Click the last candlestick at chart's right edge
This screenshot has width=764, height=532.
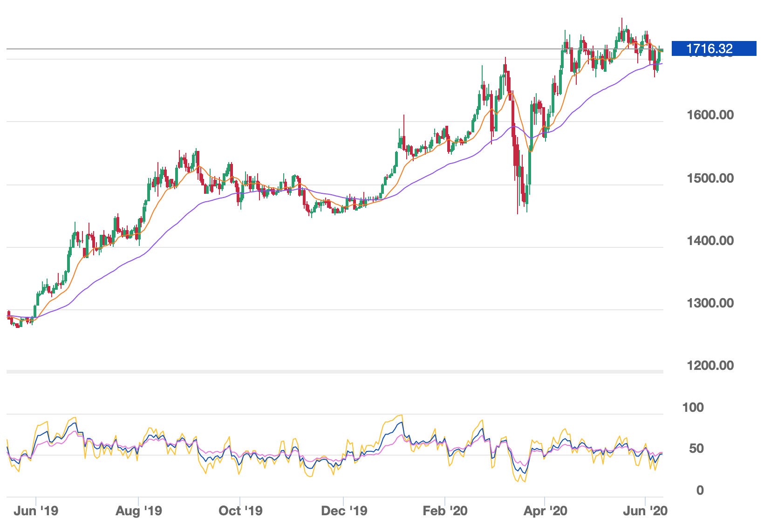(x=662, y=50)
